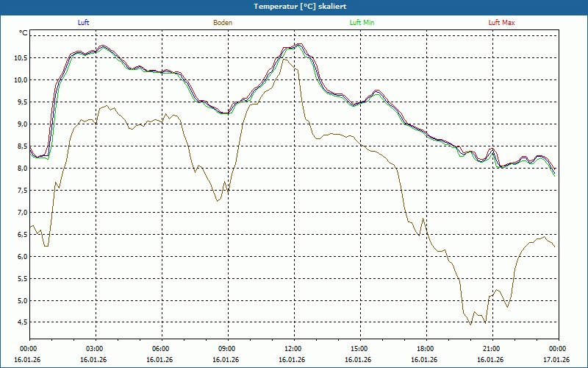Click the 8,5 y-axis value
The width and height of the screenshot is (588, 368).
23,146
